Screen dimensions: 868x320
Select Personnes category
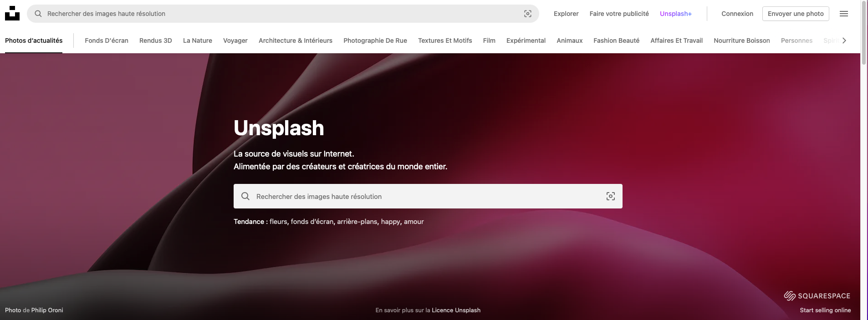tap(797, 41)
